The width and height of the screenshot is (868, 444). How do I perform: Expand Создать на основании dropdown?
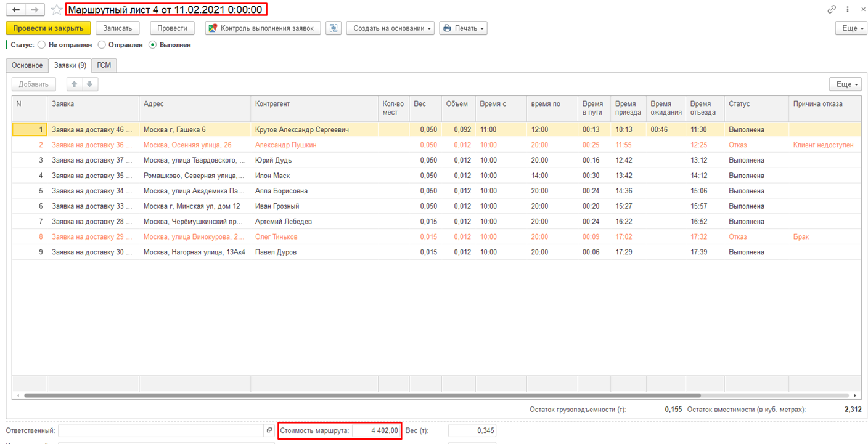click(x=390, y=28)
